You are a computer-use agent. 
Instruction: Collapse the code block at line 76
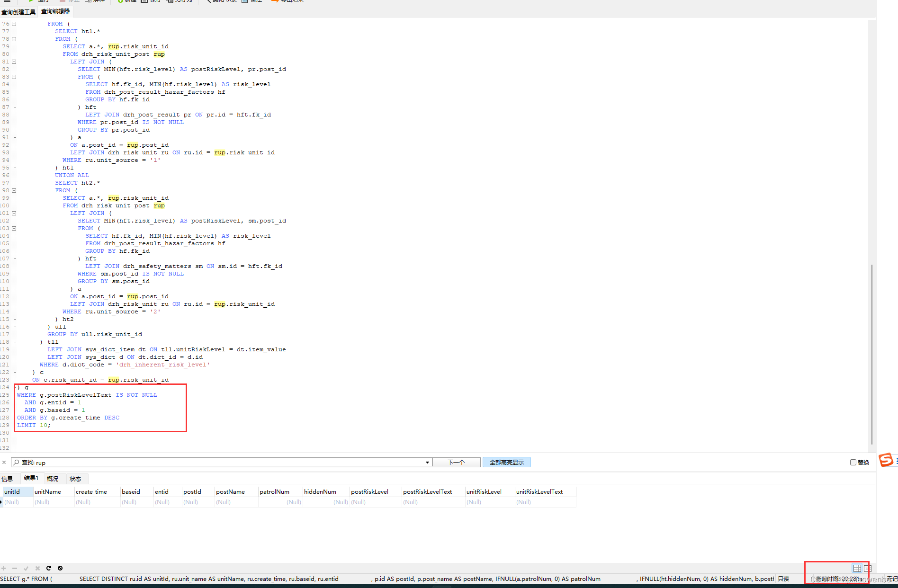pos(14,24)
